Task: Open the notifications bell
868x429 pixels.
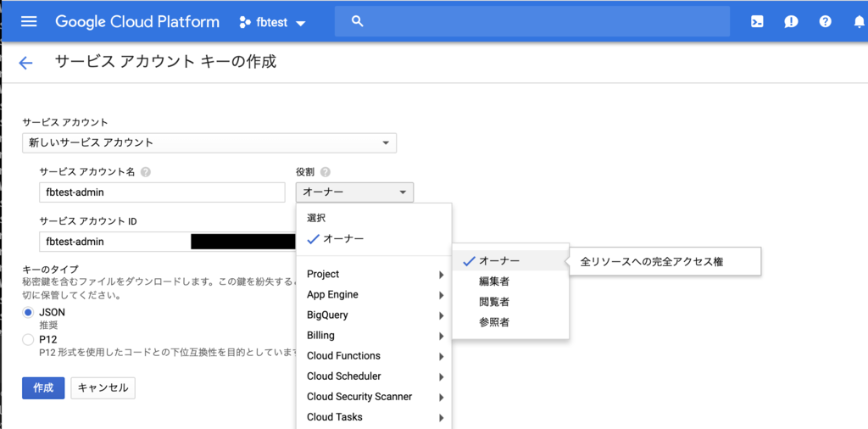Action: 859,21
